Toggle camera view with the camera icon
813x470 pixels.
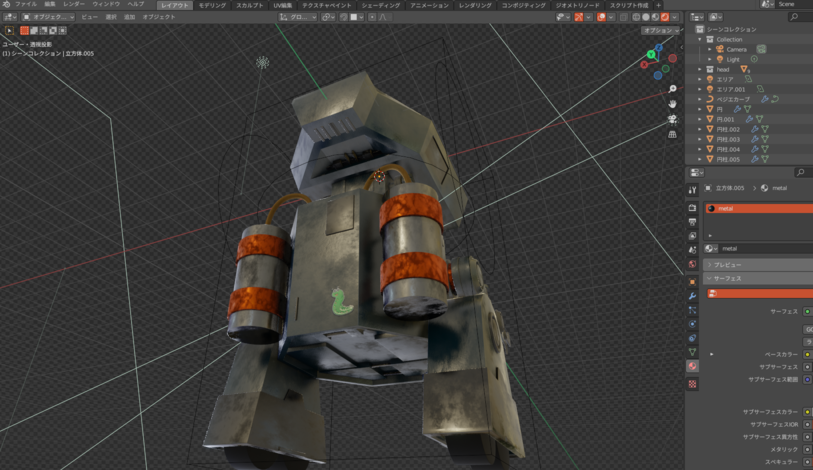coord(672,119)
